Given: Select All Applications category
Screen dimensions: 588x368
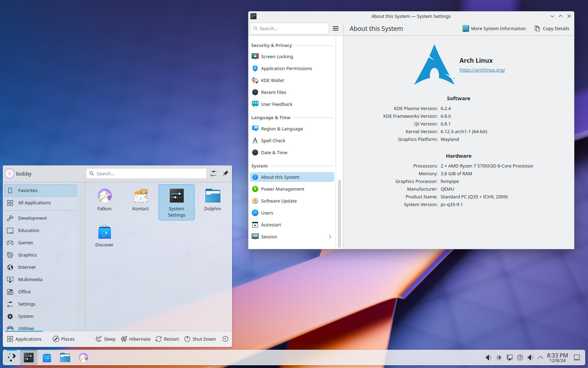Looking at the screenshot, I should tap(41, 203).
